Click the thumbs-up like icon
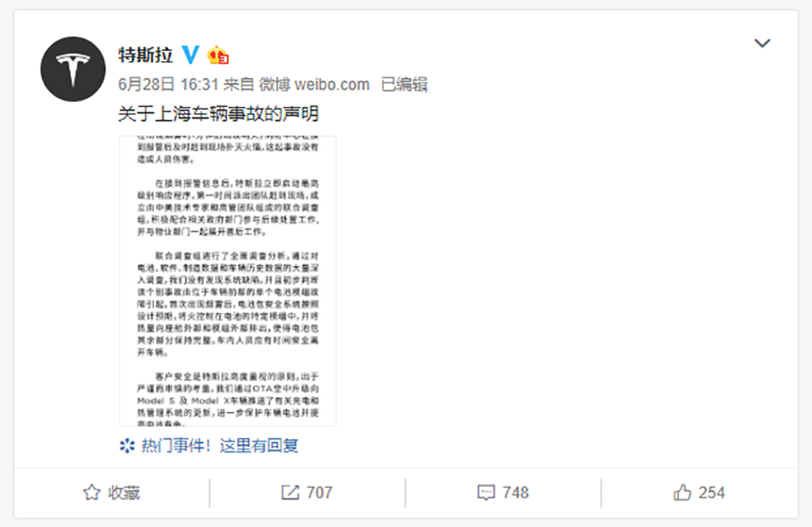The height and width of the screenshot is (527, 812). pos(682,492)
